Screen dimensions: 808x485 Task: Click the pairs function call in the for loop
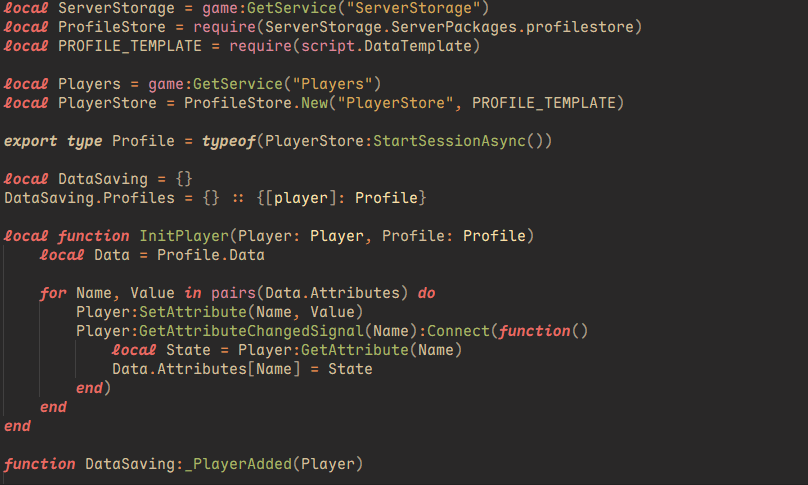[233, 293]
